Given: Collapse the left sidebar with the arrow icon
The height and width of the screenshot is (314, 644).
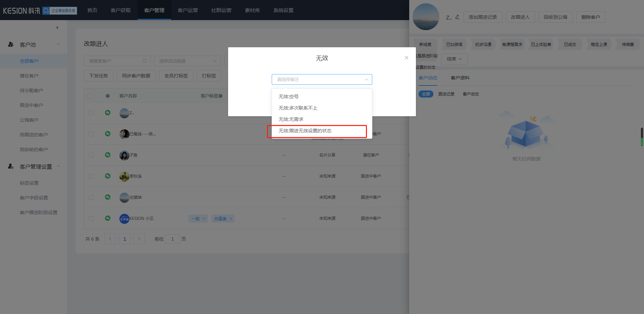Looking at the screenshot, I should [57, 27].
